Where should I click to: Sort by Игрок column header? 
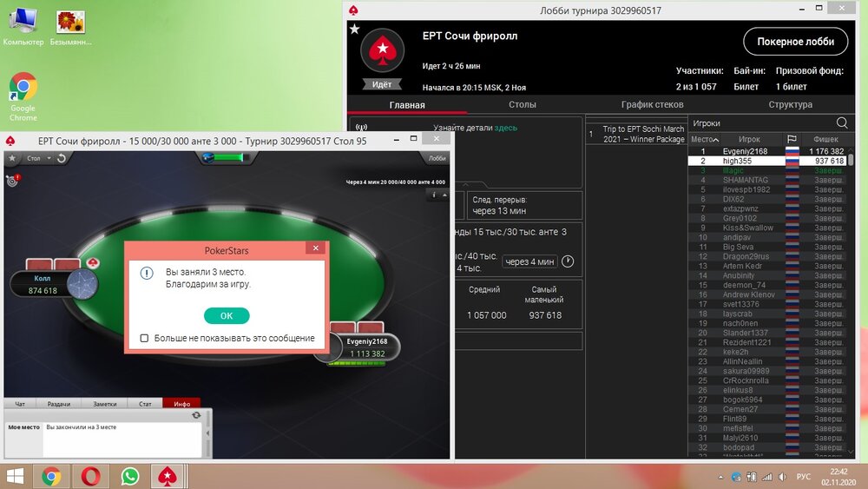click(749, 139)
